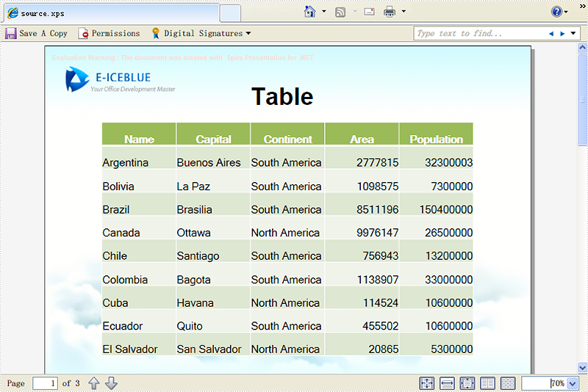588x392 pixels.
Task: Click the Help question mark icon
Action: tap(557, 12)
